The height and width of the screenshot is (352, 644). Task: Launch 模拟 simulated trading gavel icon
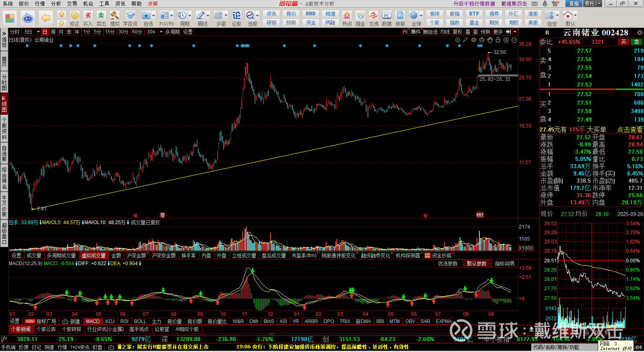pos(115,15)
